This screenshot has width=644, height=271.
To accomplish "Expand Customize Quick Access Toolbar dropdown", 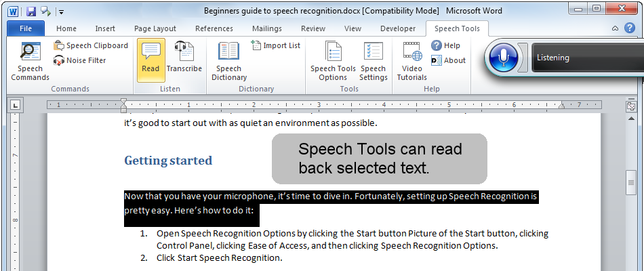I will [x=61, y=12].
